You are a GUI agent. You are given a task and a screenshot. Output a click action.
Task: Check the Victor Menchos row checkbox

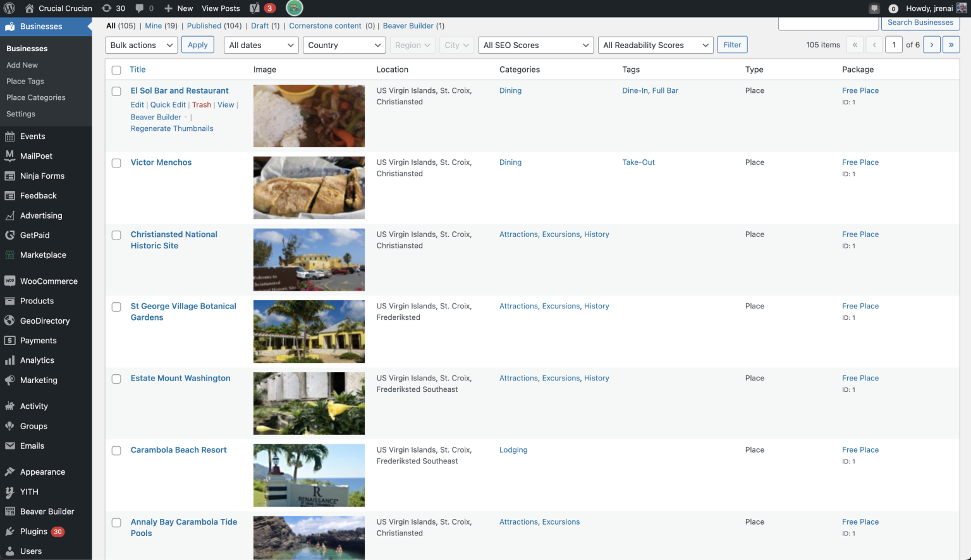(x=116, y=163)
